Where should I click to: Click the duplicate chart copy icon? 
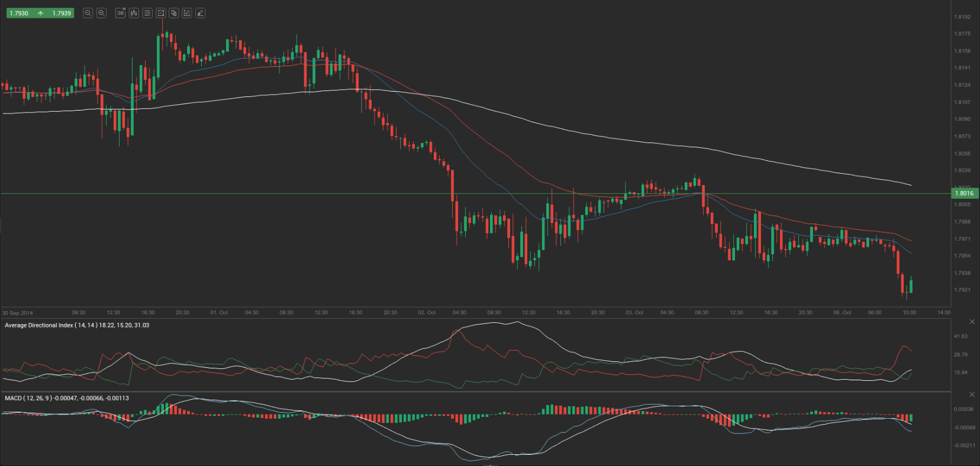pyautogui.click(x=174, y=13)
